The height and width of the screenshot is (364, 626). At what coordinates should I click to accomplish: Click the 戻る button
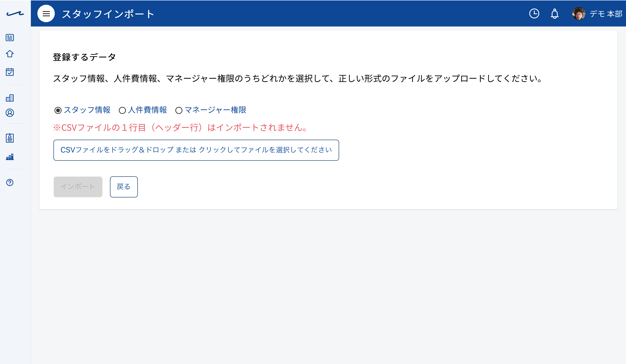124,187
